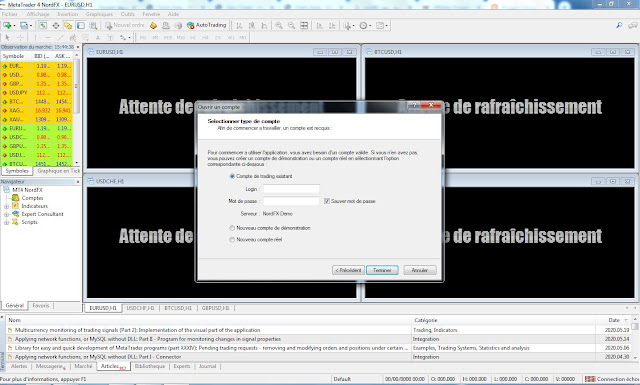Select the equidistant channel tool
Image resolution: width=640 pixels, height=385 pixels.
coord(73,38)
